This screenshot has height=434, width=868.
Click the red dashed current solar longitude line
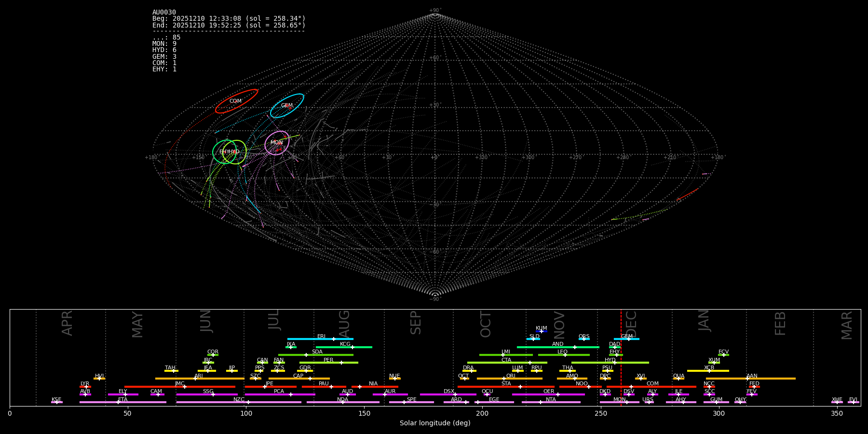pos(621,357)
